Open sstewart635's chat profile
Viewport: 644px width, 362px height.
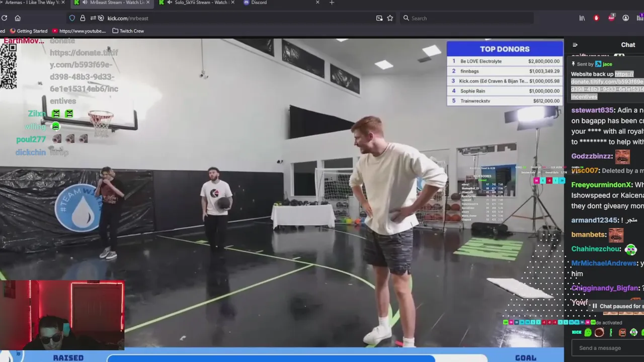pyautogui.click(x=593, y=110)
